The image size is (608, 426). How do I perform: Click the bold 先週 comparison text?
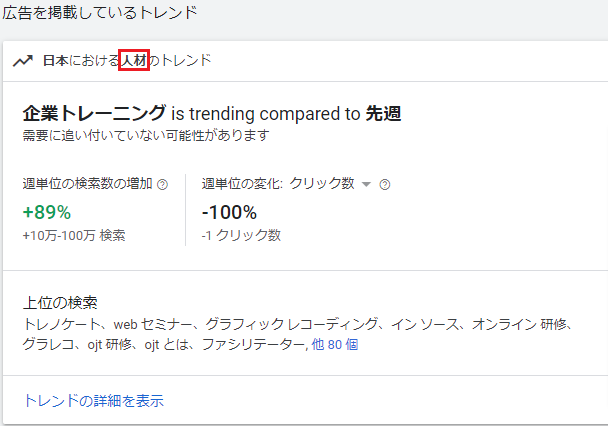383,114
